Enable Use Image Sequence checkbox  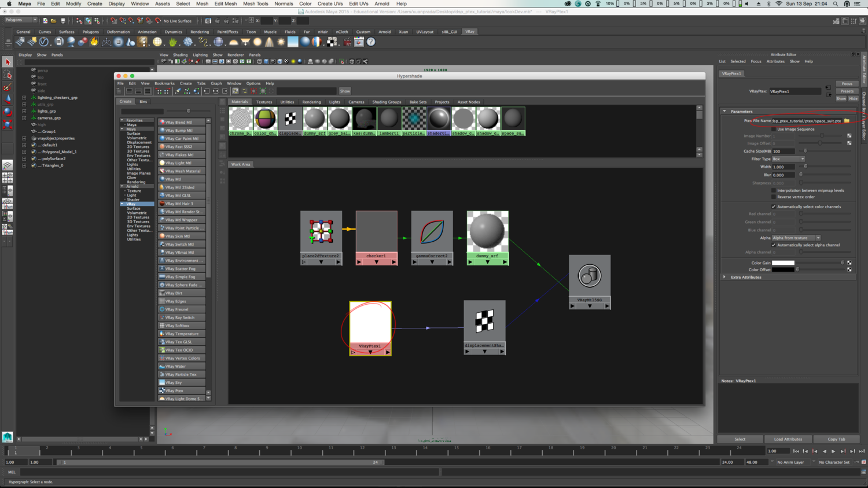774,129
